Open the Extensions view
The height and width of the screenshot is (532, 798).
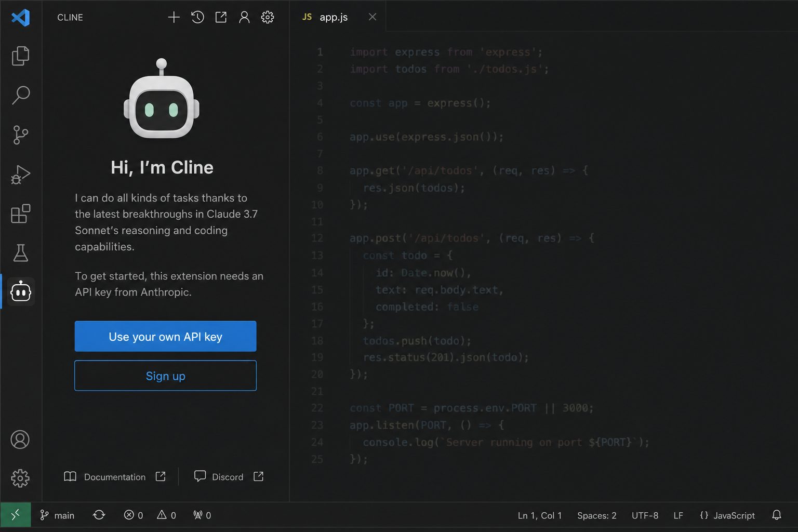coord(20,214)
